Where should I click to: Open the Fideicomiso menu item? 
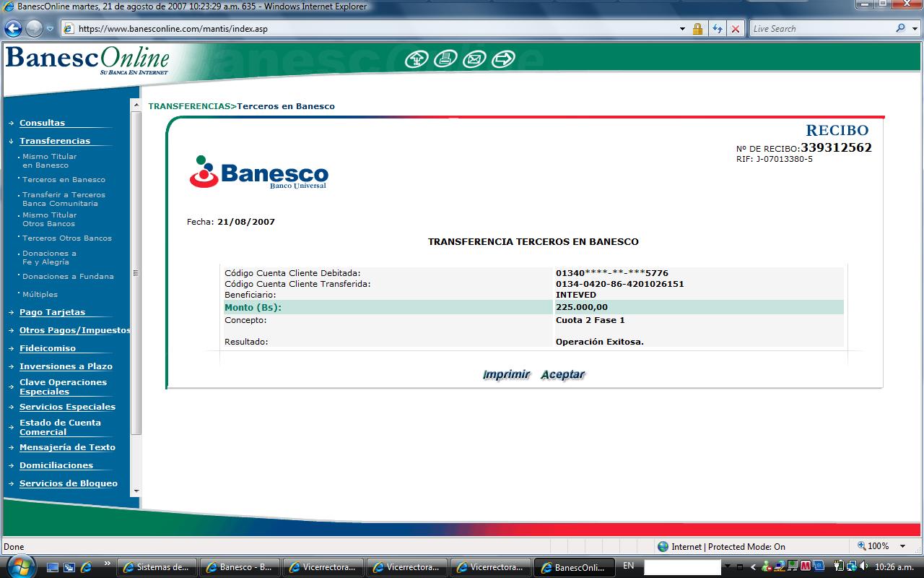(x=48, y=348)
